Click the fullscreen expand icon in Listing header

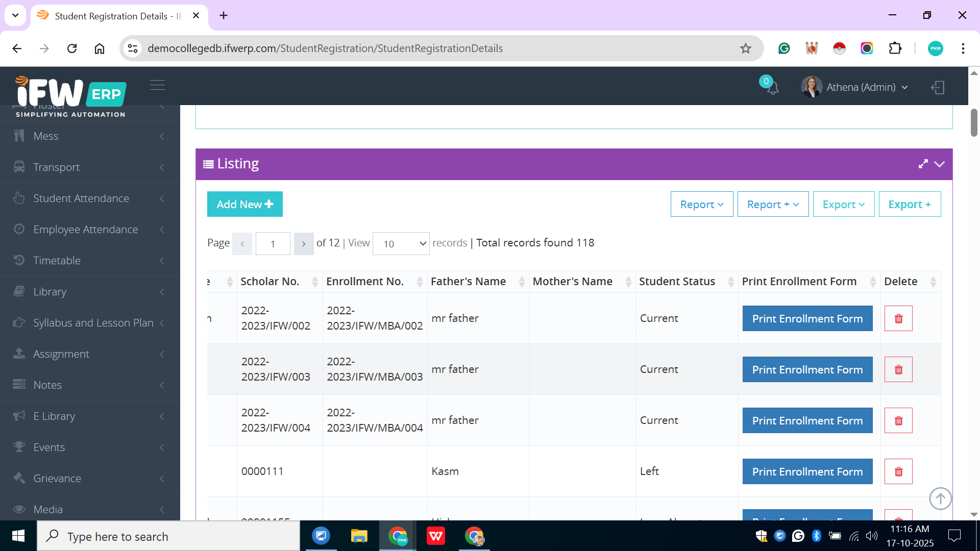coord(923,164)
